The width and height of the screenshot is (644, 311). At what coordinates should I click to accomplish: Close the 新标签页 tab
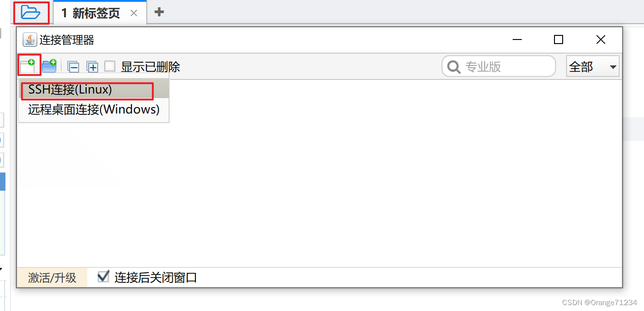click(134, 13)
